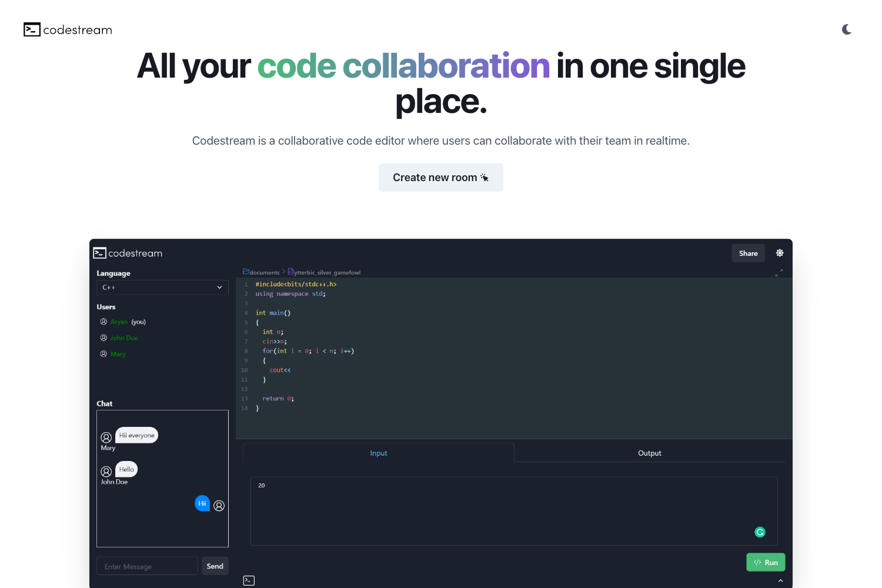Image resolution: width=882 pixels, height=588 pixels.
Task: Click the avatar beside the blue Hii message
Action: click(219, 505)
